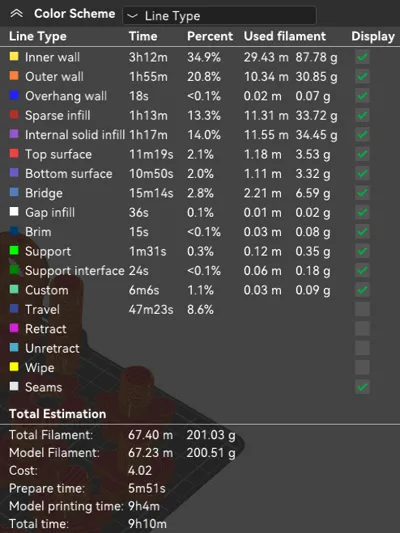Click the dropdown chevron beside Line Type

pyautogui.click(x=133, y=16)
